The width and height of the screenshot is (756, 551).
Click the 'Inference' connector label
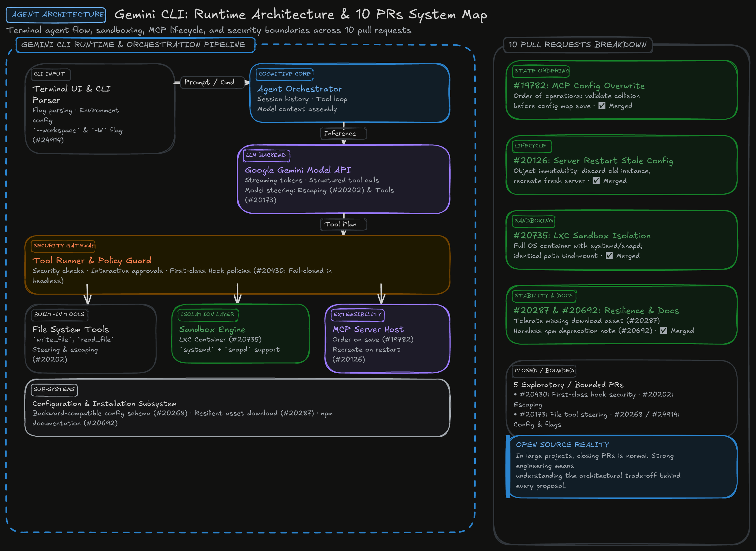pyautogui.click(x=343, y=133)
